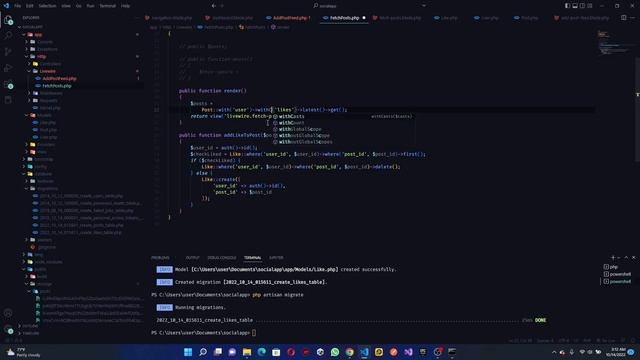Open the Search view in activity bar
640x360 pixels.
(8, 36)
